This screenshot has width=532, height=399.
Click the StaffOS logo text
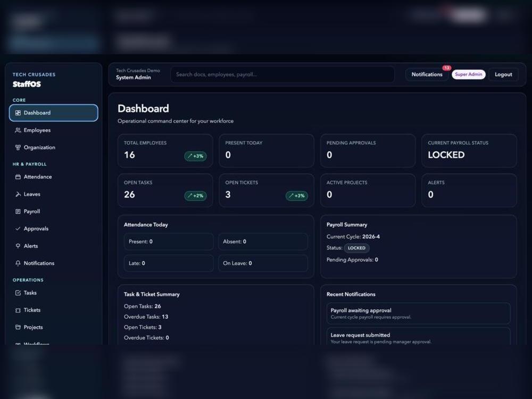(27, 84)
